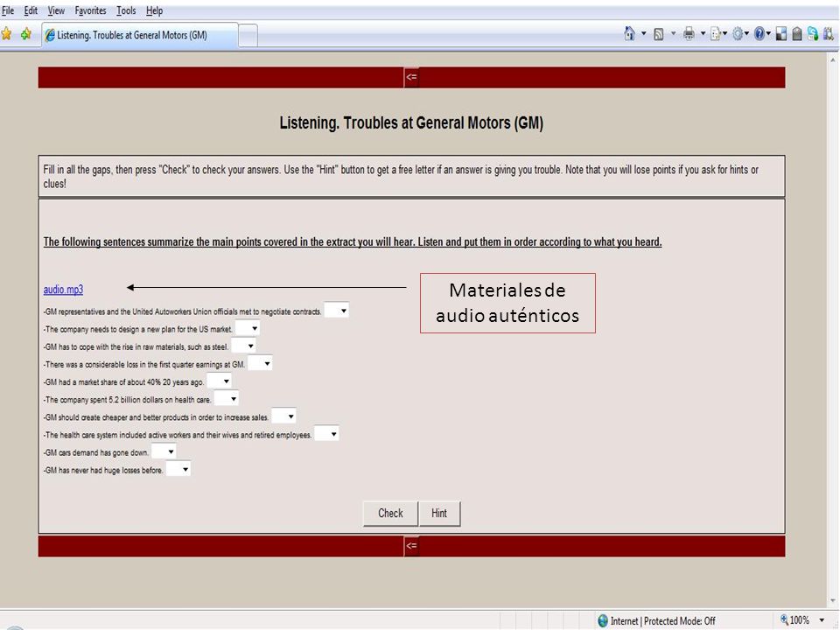Click the Home icon in the command bar
This screenshot has width=840, height=630.
629,34
